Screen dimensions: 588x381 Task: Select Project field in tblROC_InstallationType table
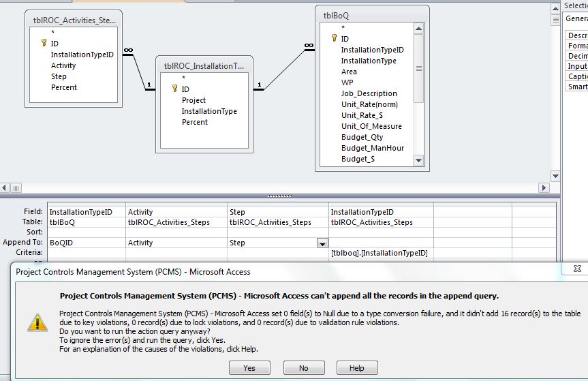pyautogui.click(x=194, y=100)
